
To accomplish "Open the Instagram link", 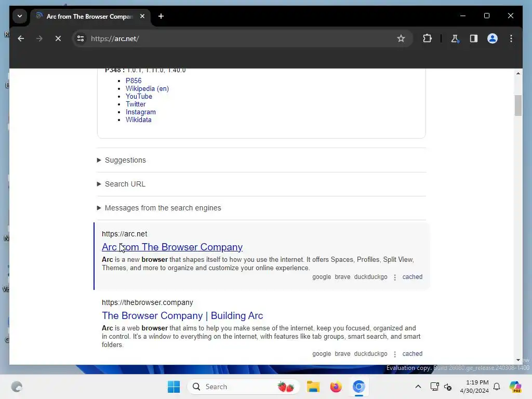I will [x=141, y=112].
